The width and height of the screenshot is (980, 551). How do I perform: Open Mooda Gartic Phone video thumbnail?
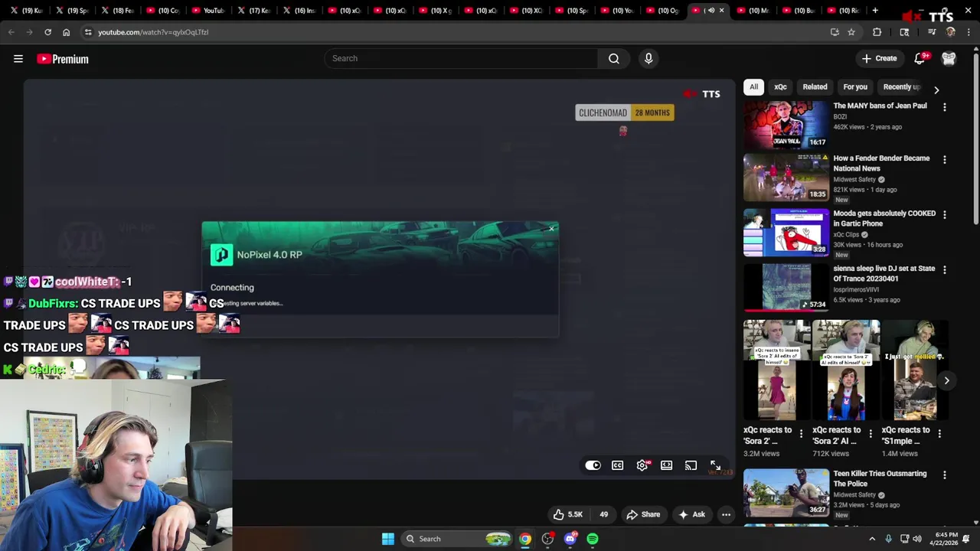(x=786, y=232)
